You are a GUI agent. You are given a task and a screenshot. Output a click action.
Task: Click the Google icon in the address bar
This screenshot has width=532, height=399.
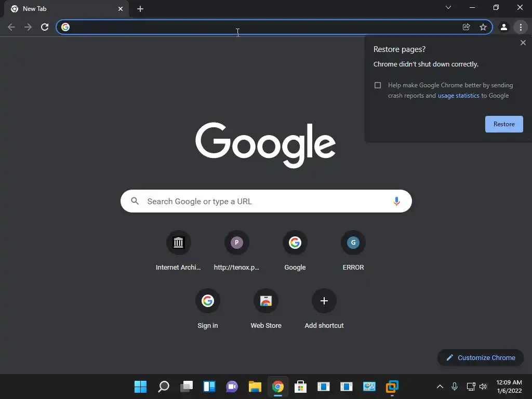tap(65, 27)
